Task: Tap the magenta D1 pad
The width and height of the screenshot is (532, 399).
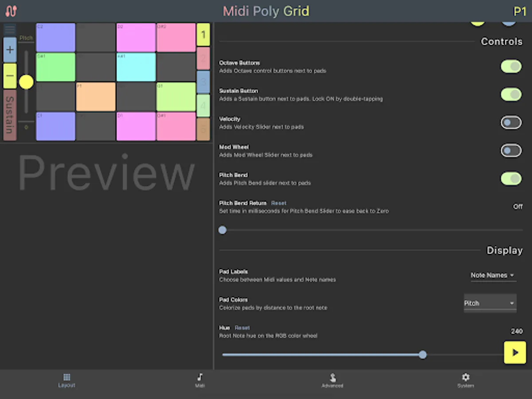Action: pyautogui.click(x=136, y=126)
